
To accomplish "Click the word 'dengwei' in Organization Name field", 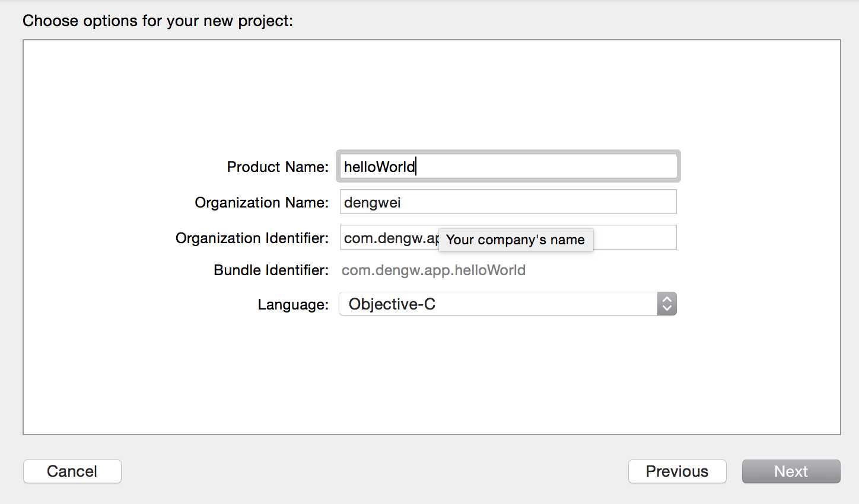I will pos(373,202).
